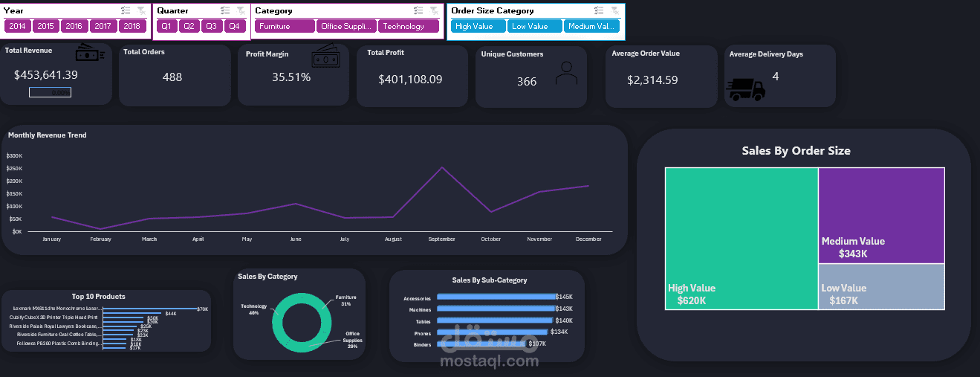Select the Unique Customers value 366
The height and width of the screenshot is (377, 980).
[x=527, y=82]
